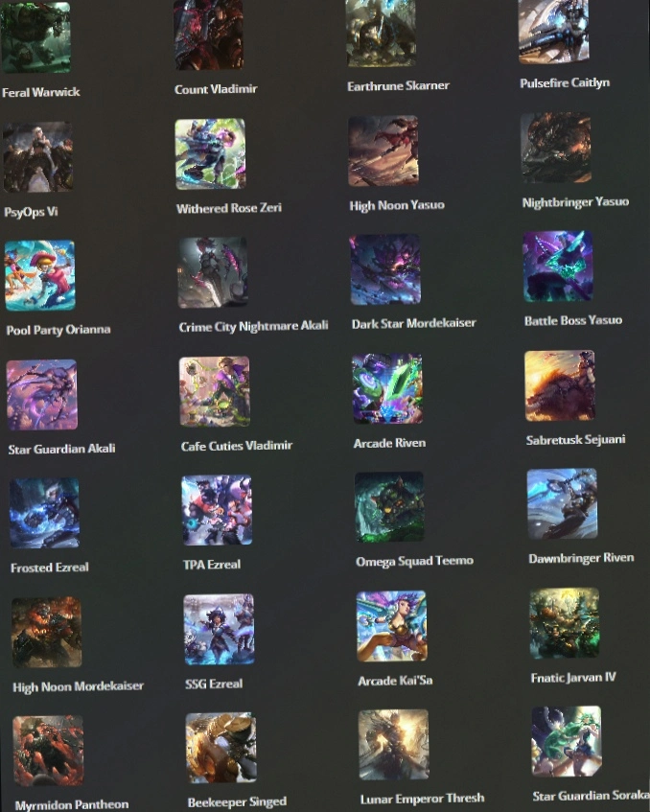Choose the High Noon Yasuo skin icon
This screenshot has height=812, width=650.
(383, 151)
